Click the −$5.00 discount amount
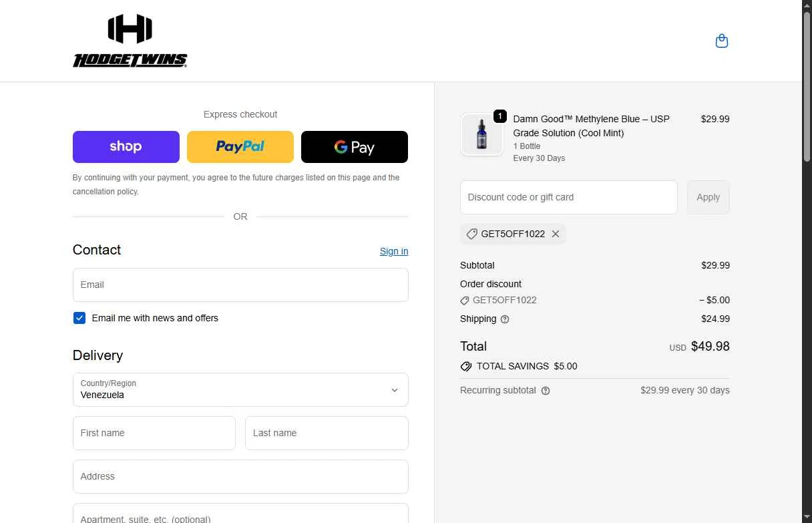Image resolution: width=812 pixels, height=523 pixels. coord(715,300)
